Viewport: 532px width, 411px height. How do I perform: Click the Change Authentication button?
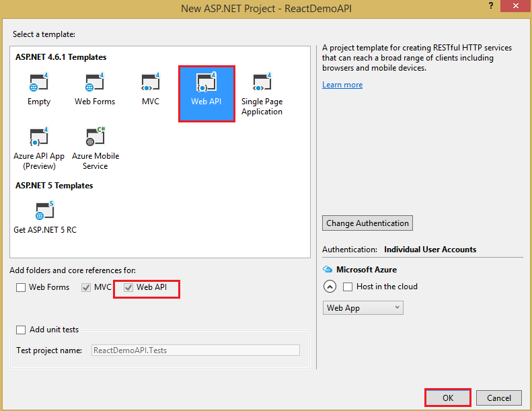coord(367,223)
